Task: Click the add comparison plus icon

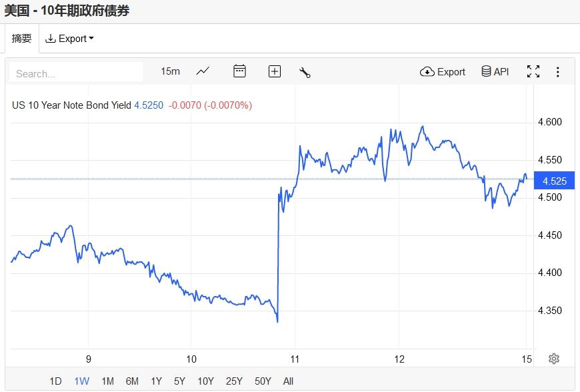Action: 275,71
